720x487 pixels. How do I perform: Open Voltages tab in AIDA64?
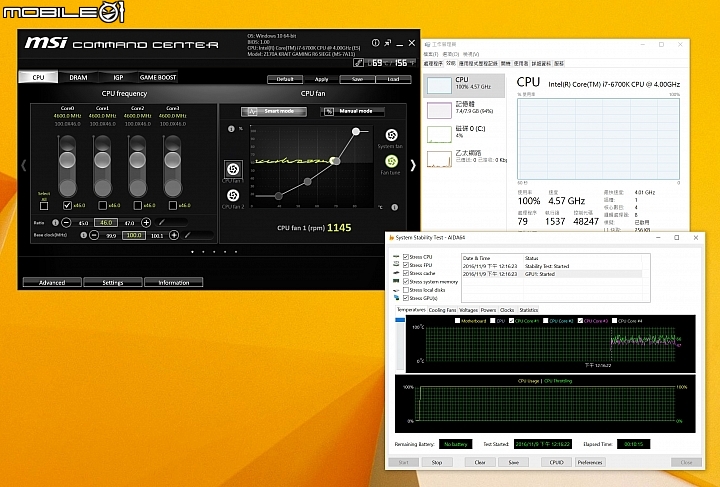click(468, 310)
